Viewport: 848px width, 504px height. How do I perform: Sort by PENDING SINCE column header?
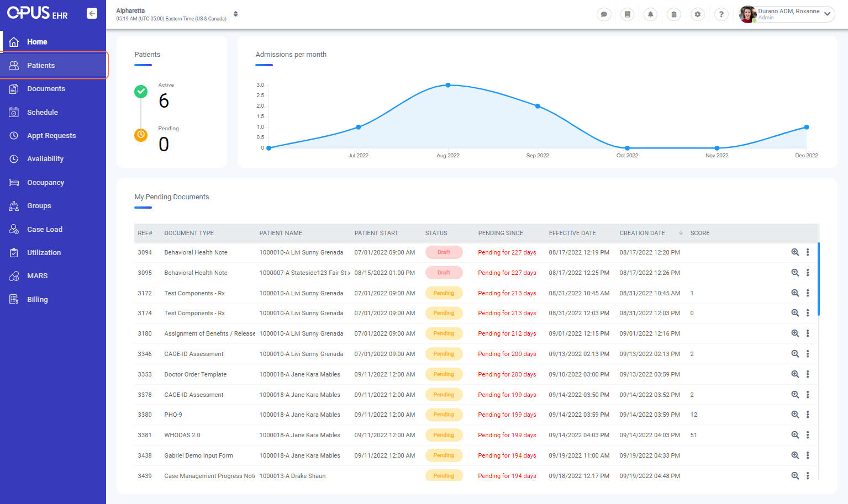pos(501,233)
